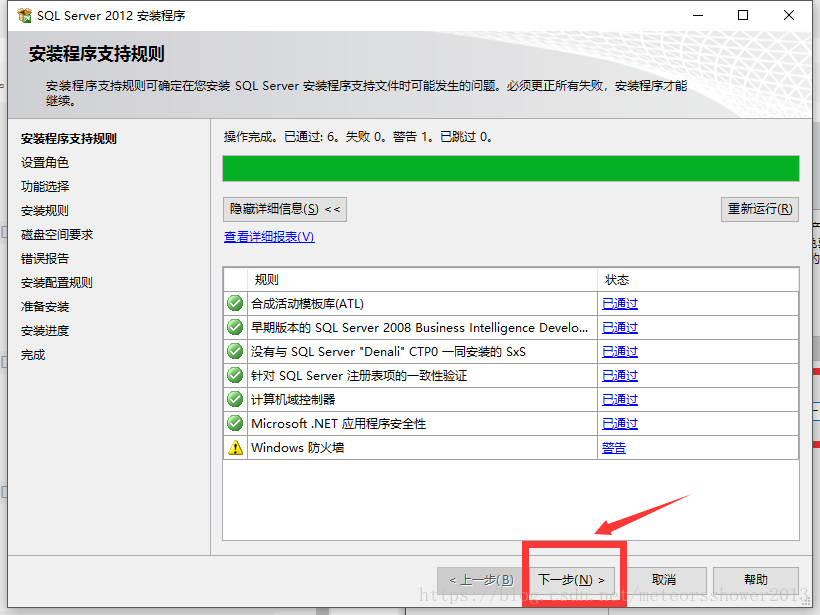This screenshot has width=820, height=615.
Task: Select 安装程序支持规则 step in sidebar
Action: [x=69, y=139]
